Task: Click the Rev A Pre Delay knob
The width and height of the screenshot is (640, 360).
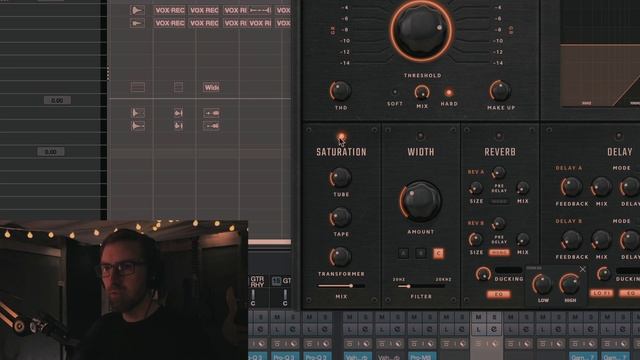Action: (x=499, y=173)
